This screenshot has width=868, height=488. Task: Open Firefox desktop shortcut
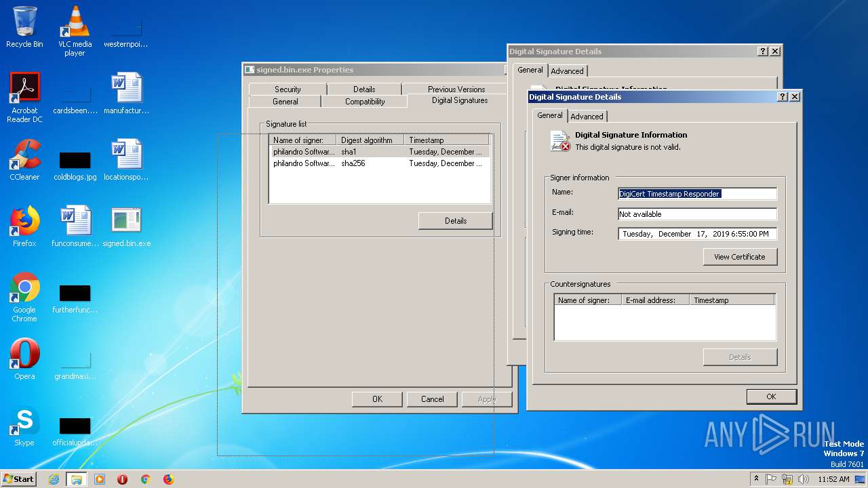click(24, 226)
